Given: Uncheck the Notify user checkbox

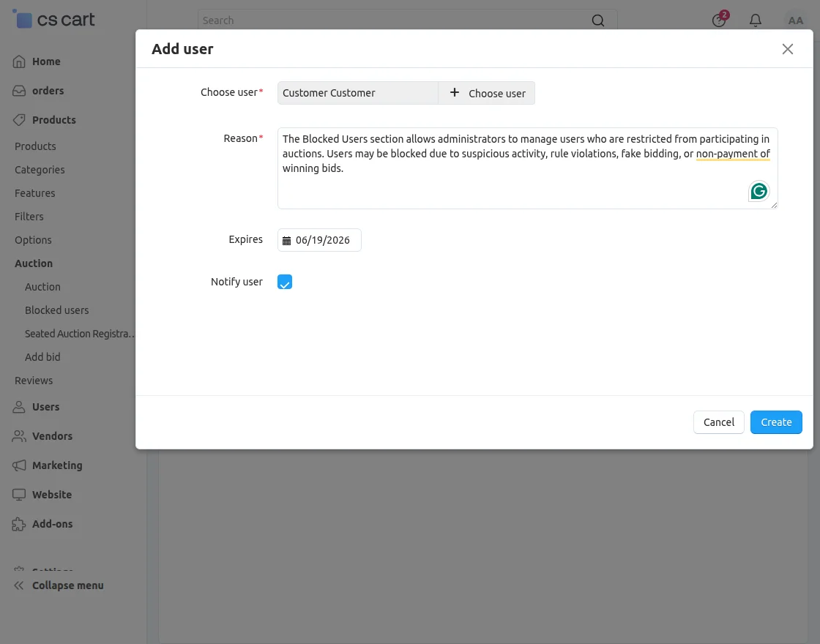Looking at the screenshot, I should [x=285, y=282].
